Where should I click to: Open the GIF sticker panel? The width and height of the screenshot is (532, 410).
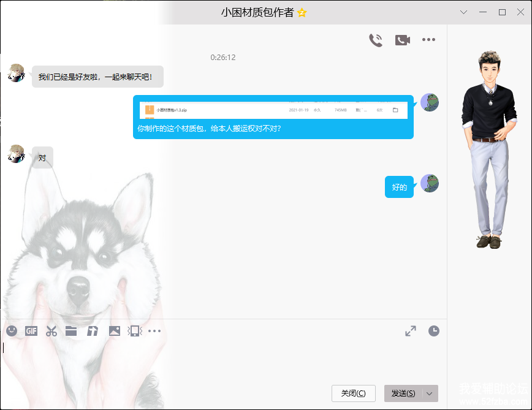pyautogui.click(x=31, y=331)
